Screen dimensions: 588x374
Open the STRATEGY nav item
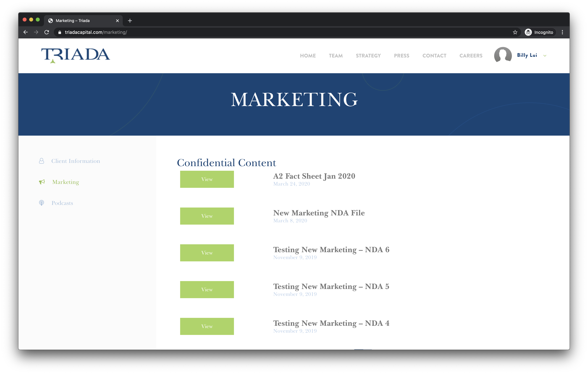[368, 56]
